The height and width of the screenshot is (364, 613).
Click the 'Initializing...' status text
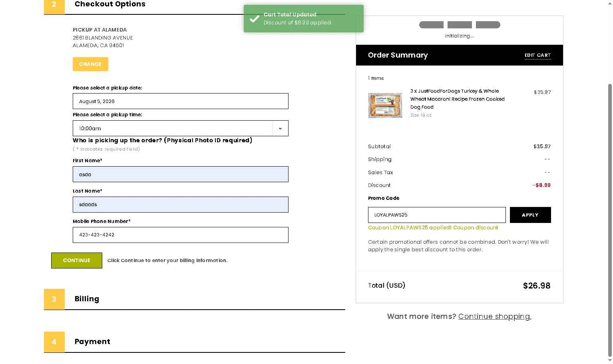(x=460, y=36)
